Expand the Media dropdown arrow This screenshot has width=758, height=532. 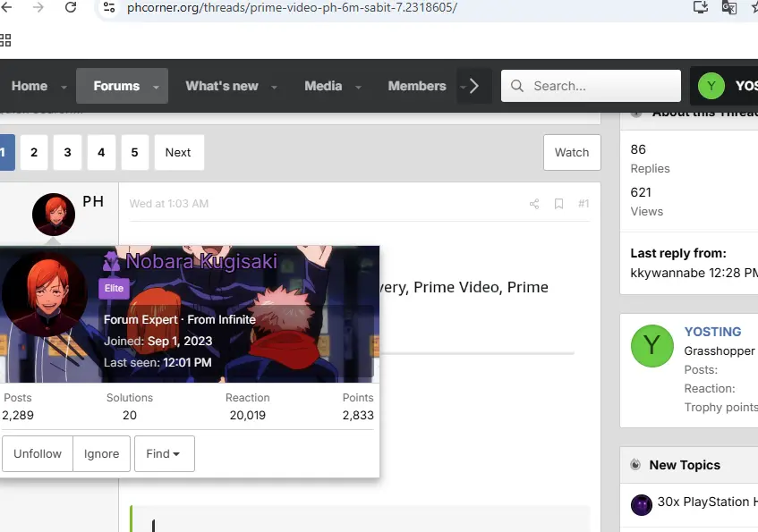(x=358, y=88)
